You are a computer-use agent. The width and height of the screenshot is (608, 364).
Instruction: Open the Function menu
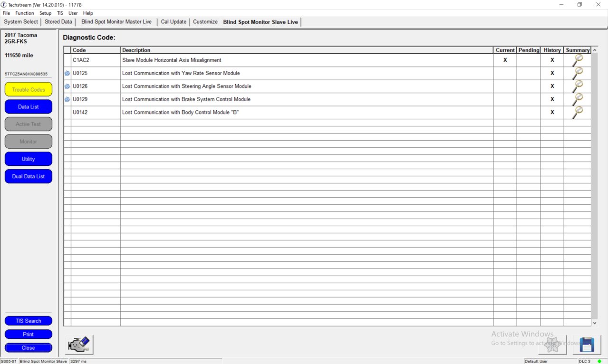tap(25, 13)
